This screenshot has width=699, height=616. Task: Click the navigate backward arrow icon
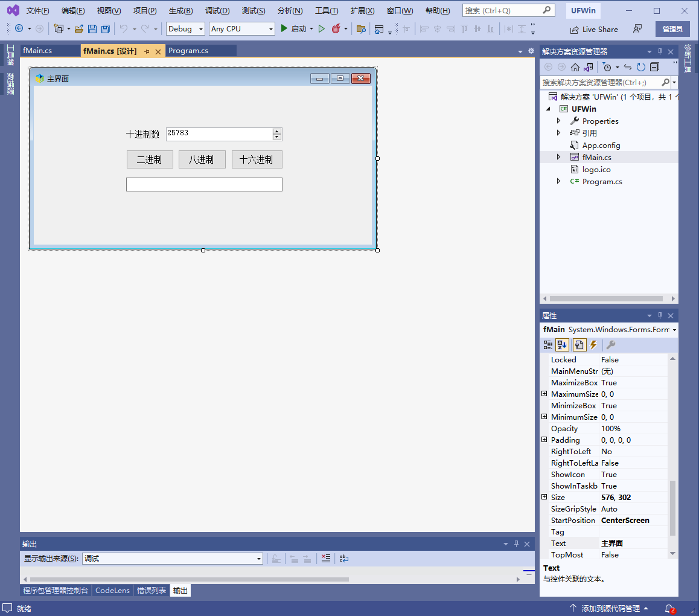[19, 29]
